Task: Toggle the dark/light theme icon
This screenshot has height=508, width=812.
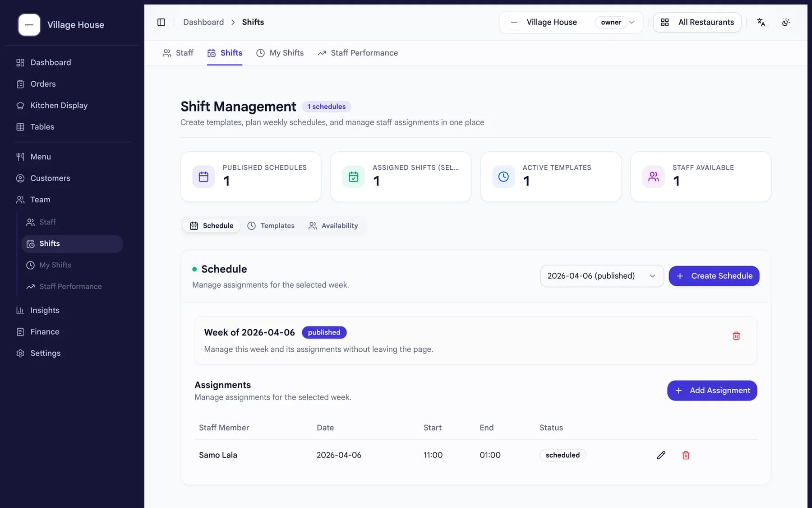Action: 786,22
